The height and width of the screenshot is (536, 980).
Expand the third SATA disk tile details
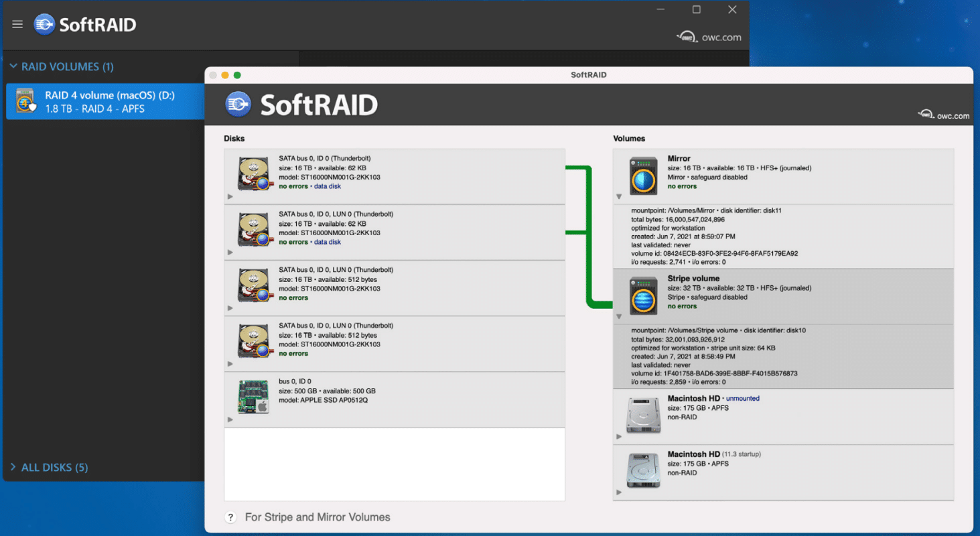[x=230, y=308]
